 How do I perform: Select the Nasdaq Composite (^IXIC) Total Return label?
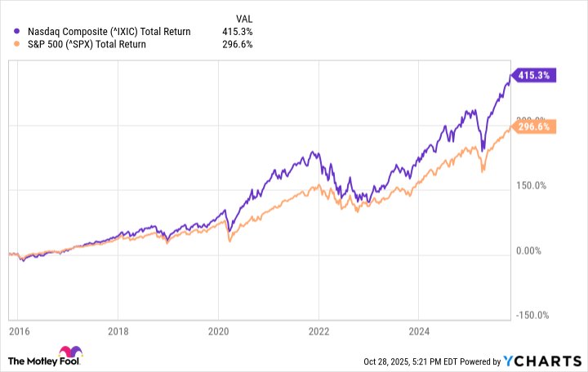tap(109, 32)
